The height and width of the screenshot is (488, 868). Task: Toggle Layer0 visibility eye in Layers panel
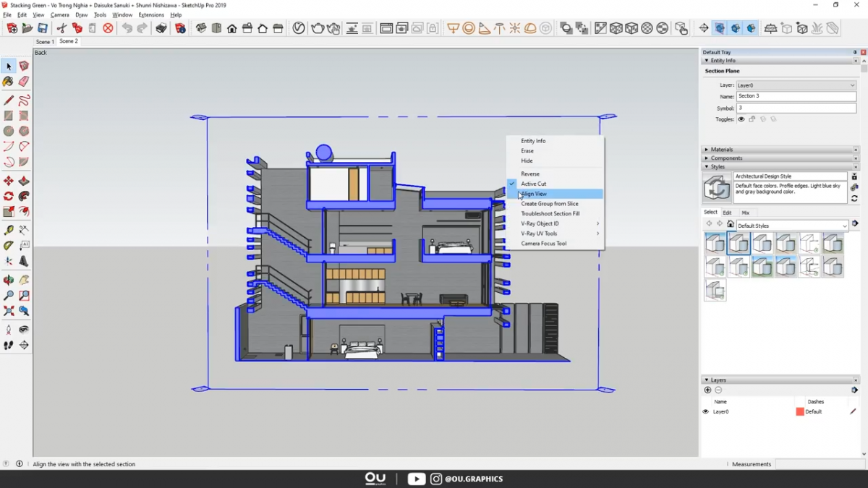point(706,411)
